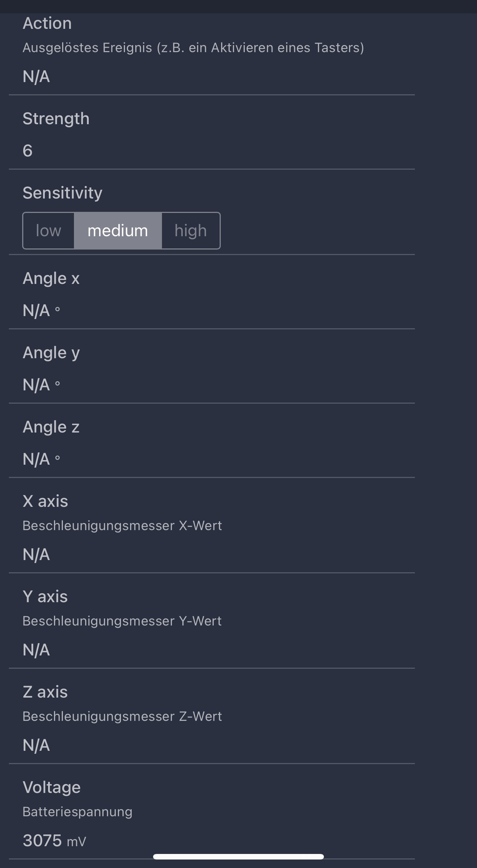Screen dimensions: 477x868
Task: Tap the Angle x label
Action: (x=51, y=278)
